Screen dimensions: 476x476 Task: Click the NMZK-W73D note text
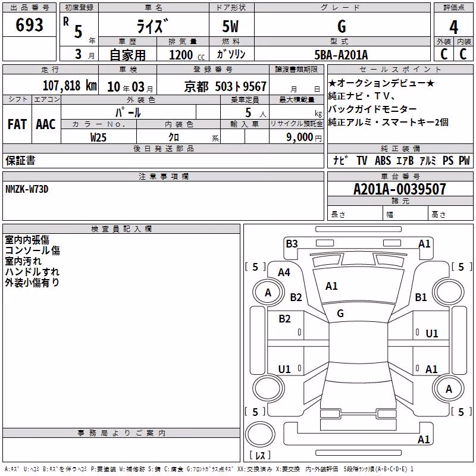(x=27, y=189)
